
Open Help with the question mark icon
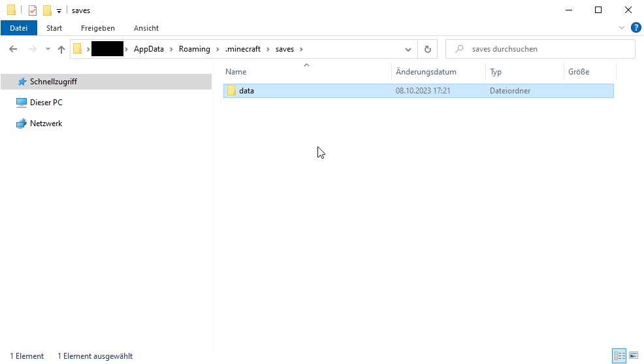coord(636,27)
